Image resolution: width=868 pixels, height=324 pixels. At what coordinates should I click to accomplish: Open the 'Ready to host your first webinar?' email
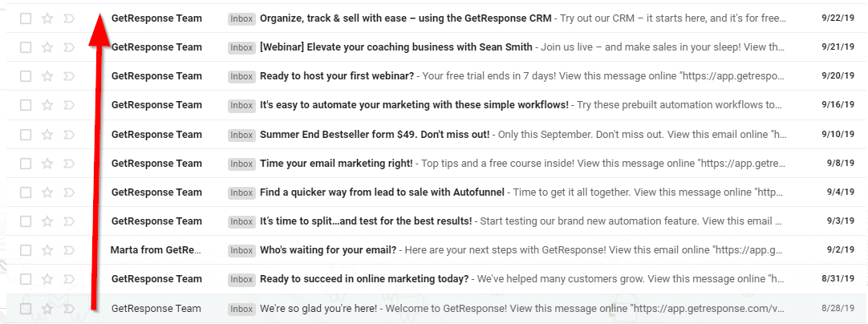coord(337,76)
